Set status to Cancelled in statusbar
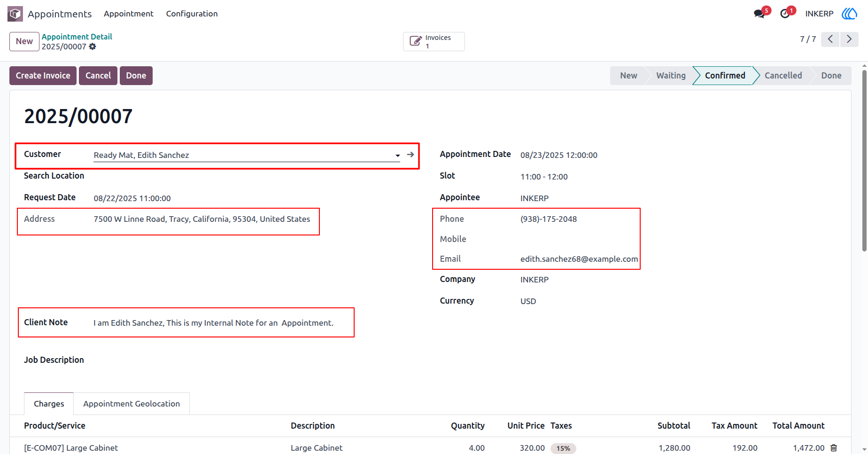 pyautogui.click(x=783, y=76)
